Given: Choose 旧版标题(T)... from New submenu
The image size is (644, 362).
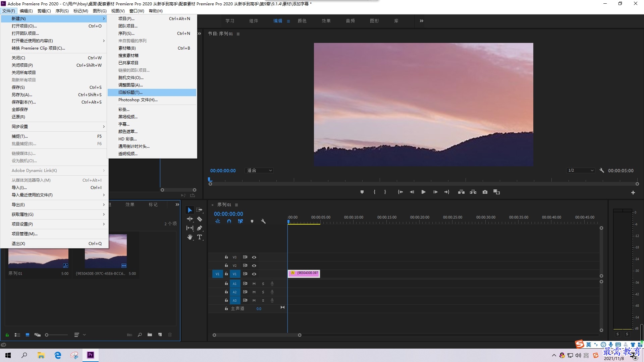Looking at the screenshot, I should pyautogui.click(x=152, y=93).
